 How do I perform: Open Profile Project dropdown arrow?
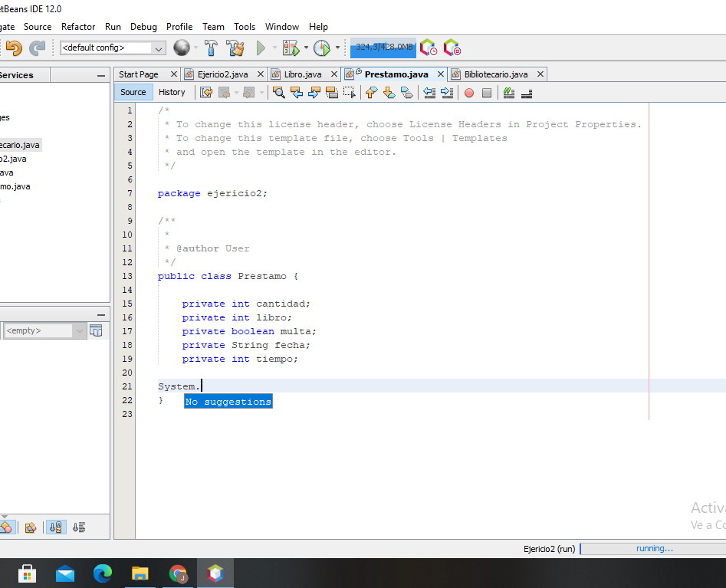337,48
